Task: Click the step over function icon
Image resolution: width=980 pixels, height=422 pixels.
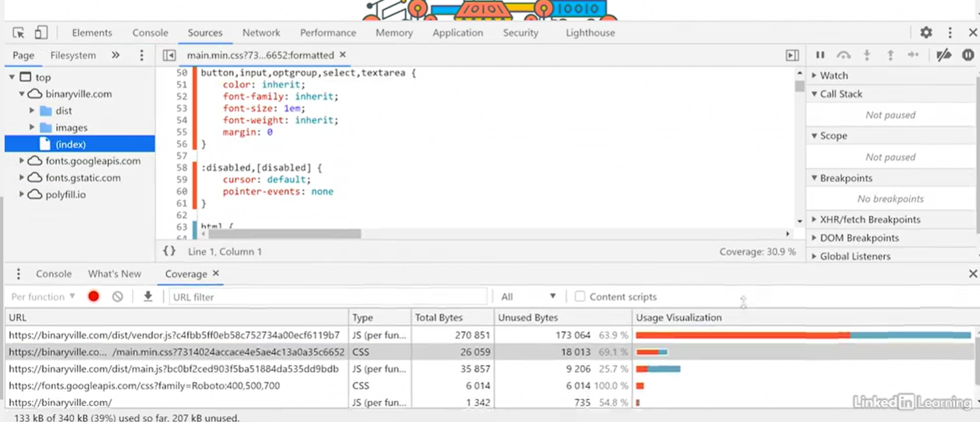Action: (x=843, y=55)
